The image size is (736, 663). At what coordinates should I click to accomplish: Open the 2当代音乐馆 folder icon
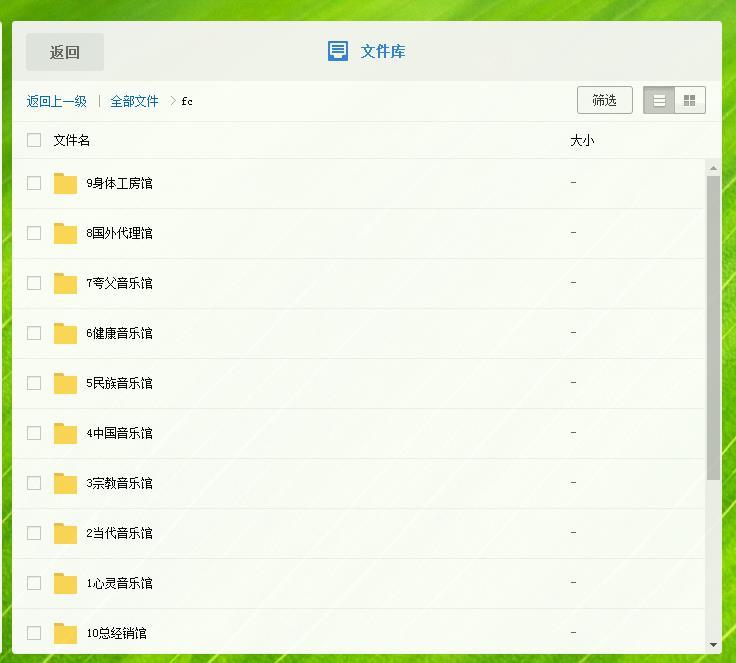tap(65, 533)
